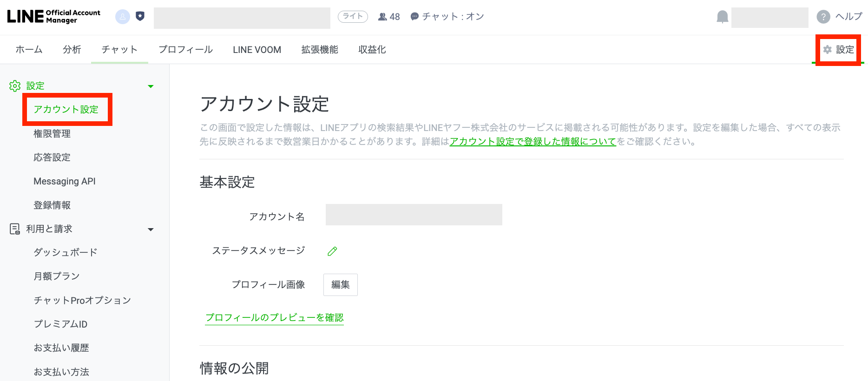Open アカウント設定で登録した情報について link
868x381 pixels.
point(533,141)
